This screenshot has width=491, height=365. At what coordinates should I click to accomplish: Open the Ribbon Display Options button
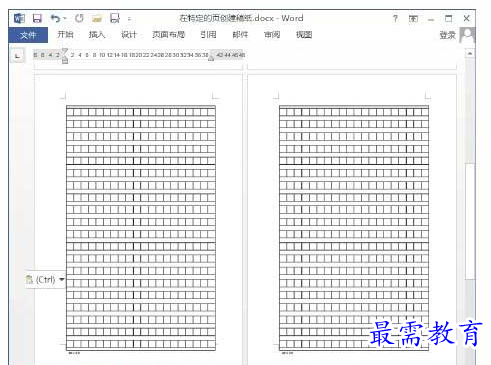tap(413, 19)
